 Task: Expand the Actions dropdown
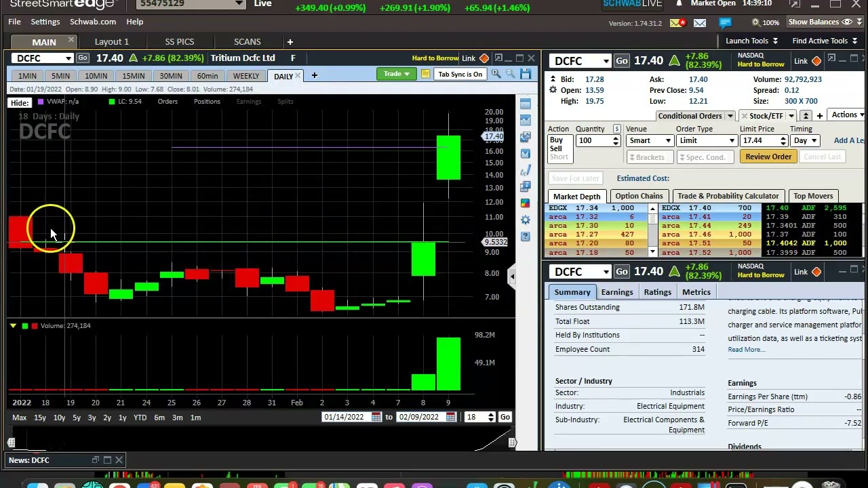848,115
